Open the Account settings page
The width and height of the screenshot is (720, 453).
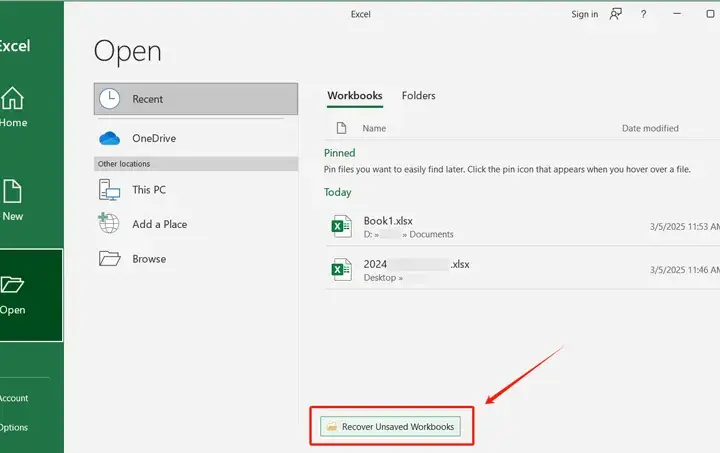(x=14, y=398)
